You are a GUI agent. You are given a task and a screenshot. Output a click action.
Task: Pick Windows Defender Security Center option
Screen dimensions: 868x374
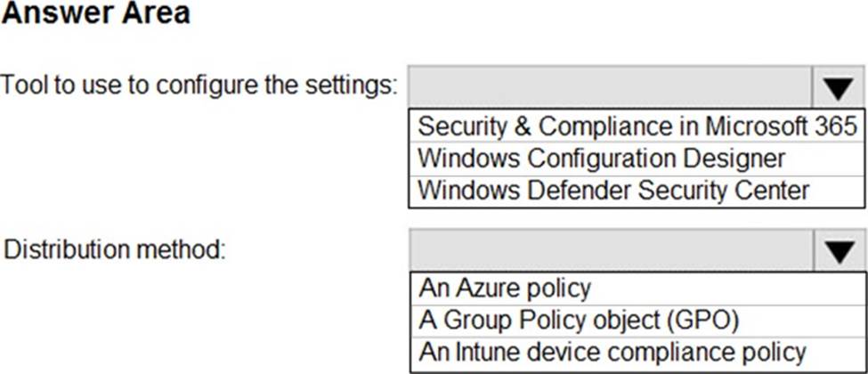613,191
